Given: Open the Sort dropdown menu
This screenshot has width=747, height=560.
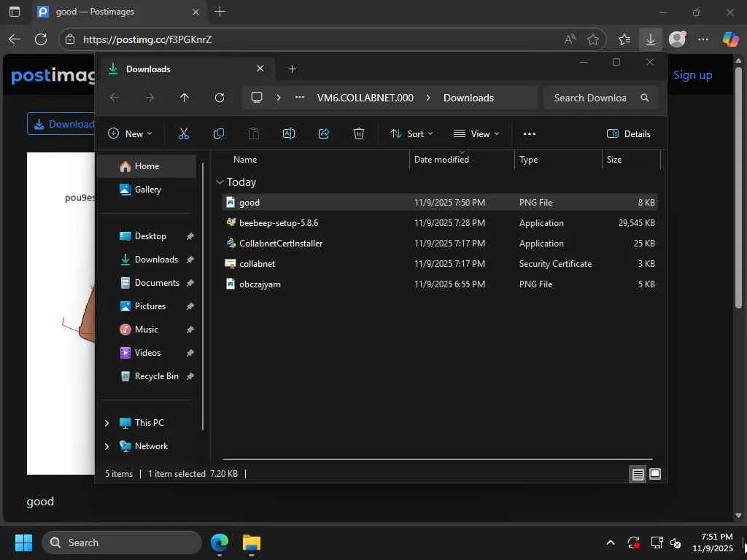Looking at the screenshot, I should click(411, 133).
